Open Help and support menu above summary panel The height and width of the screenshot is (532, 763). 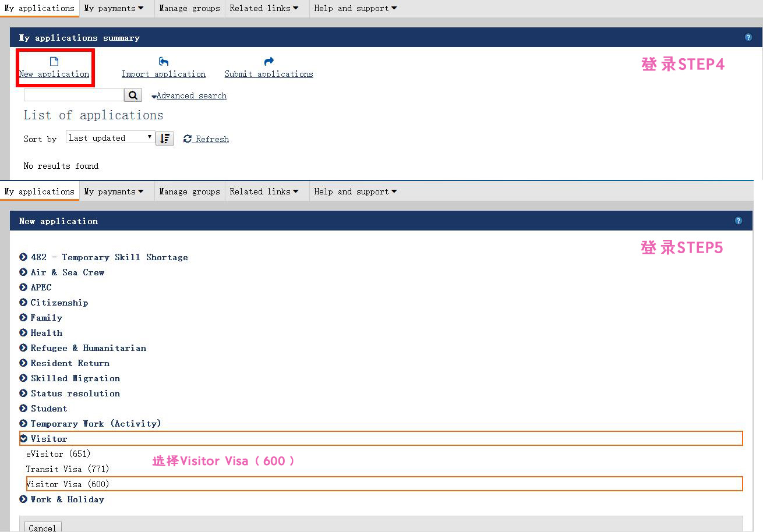[355, 8]
